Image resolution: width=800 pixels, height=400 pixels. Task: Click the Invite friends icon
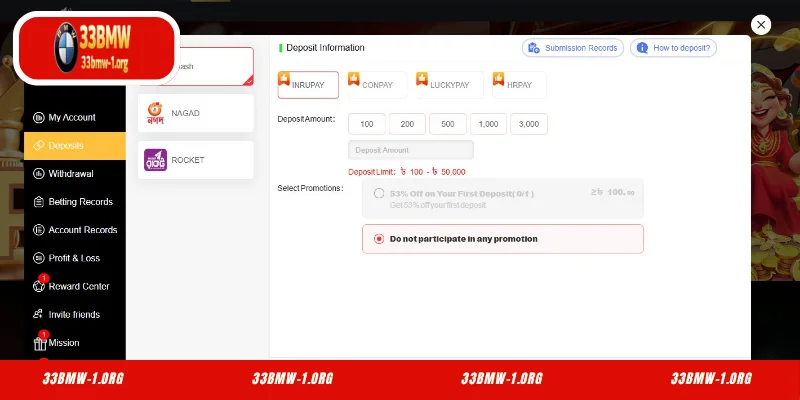38,314
